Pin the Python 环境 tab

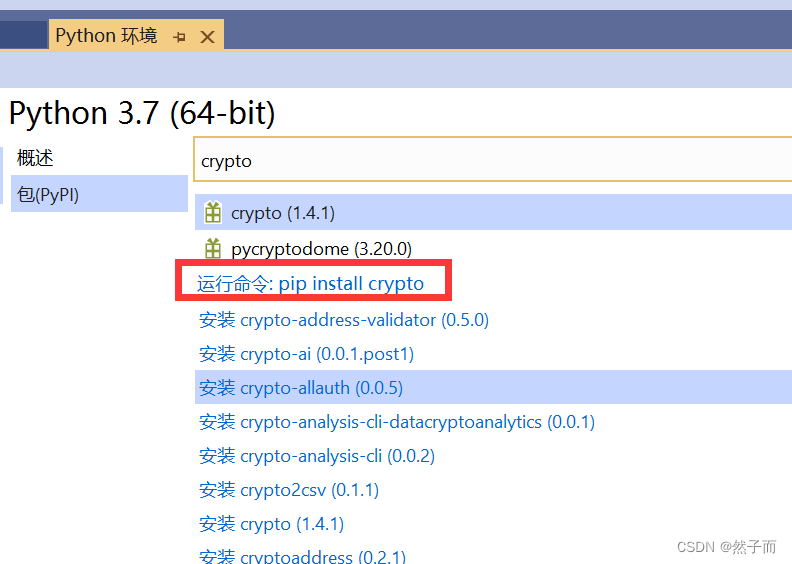[x=180, y=37]
